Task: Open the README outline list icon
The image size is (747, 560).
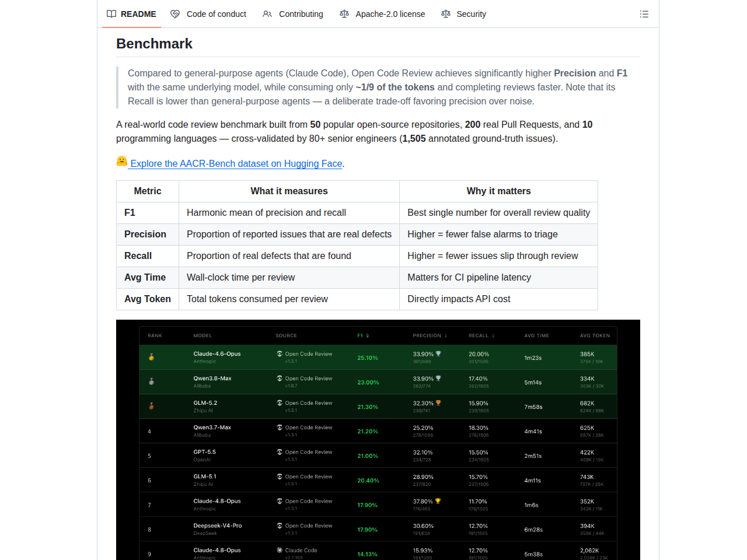Action: click(x=644, y=14)
